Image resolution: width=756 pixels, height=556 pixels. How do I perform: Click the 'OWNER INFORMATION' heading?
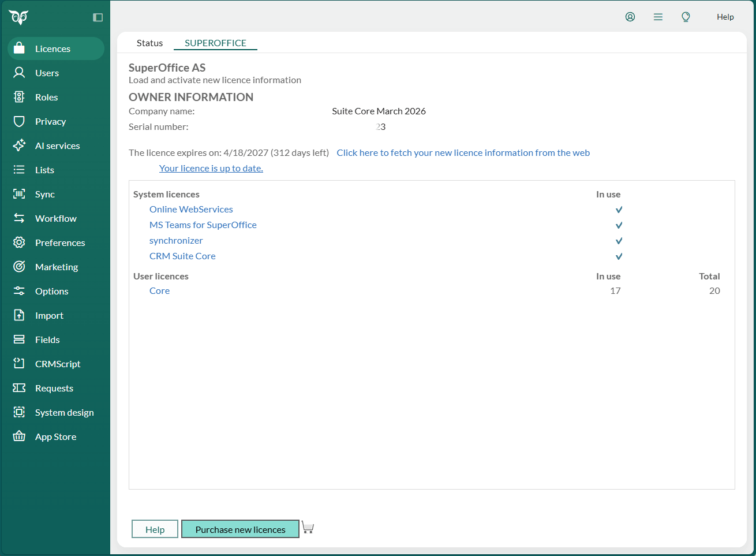point(191,97)
